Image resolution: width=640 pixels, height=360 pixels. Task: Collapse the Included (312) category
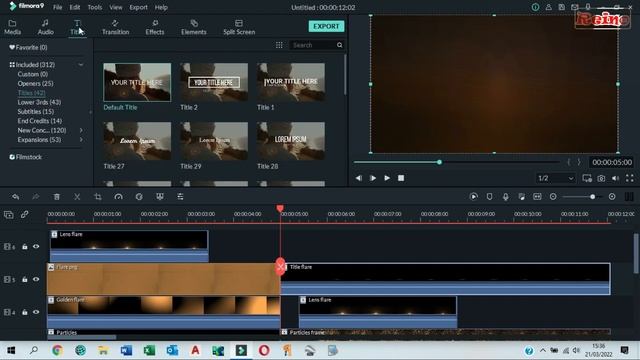[x=81, y=64]
